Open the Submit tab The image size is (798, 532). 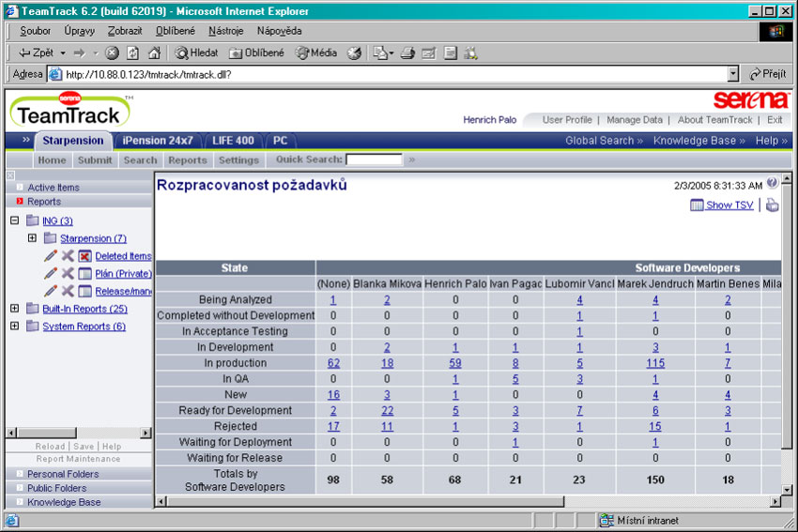click(95, 160)
